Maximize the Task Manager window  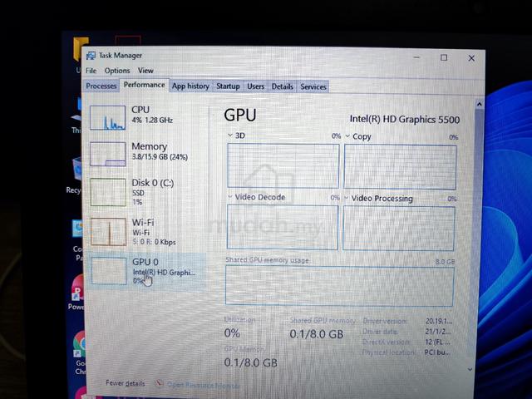[x=444, y=57]
